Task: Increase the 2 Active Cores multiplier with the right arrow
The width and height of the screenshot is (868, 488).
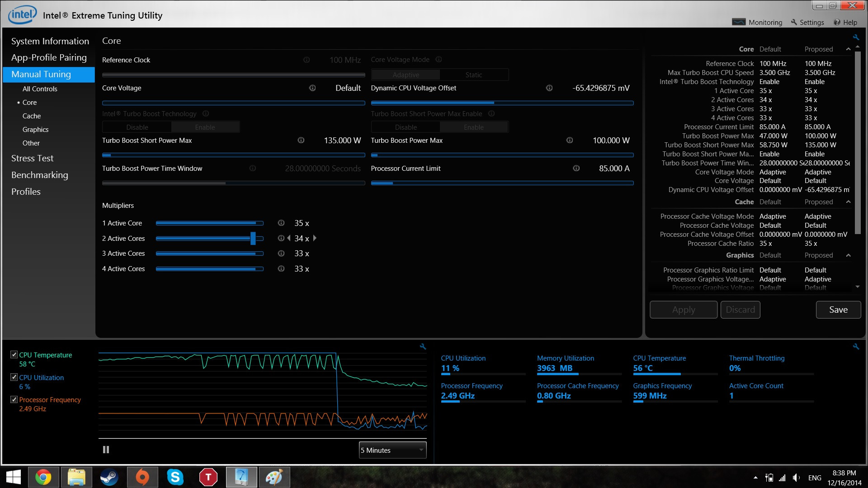Action: pos(315,238)
